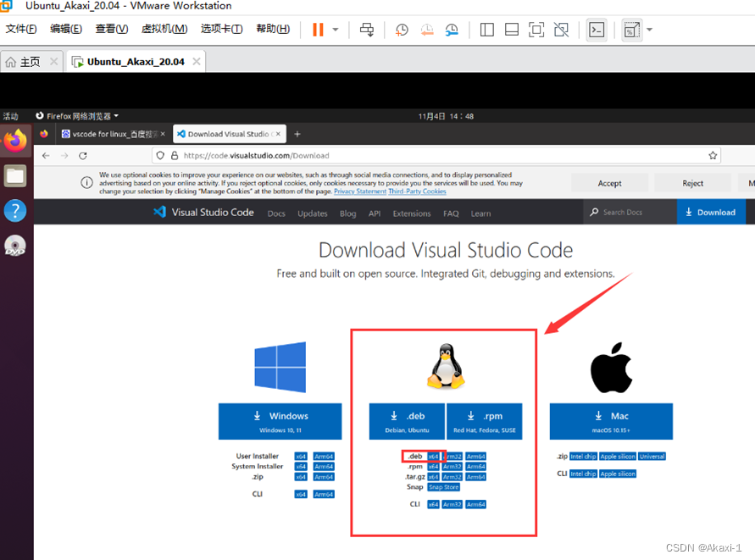Open the Updates navigation link

pyautogui.click(x=313, y=213)
